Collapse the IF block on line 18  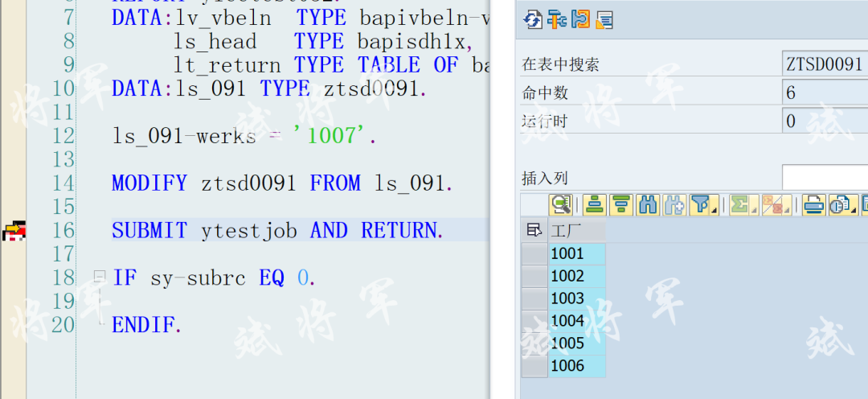tap(99, 276)
